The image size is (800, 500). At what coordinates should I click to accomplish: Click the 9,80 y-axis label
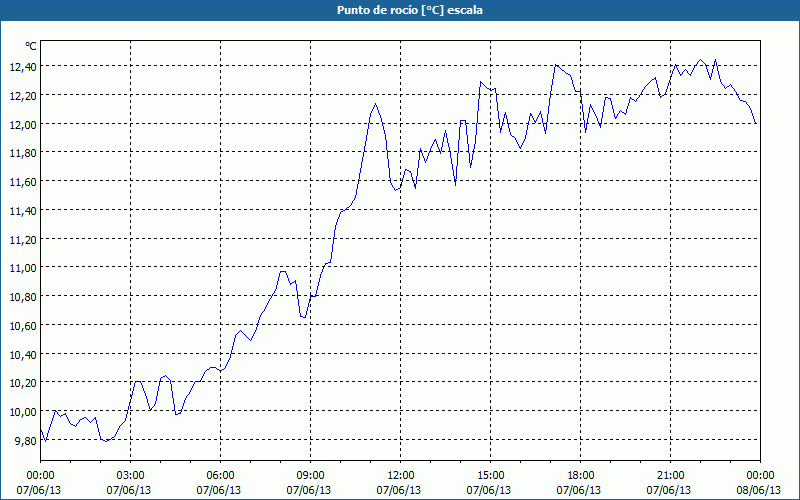[x=26, y=440]
